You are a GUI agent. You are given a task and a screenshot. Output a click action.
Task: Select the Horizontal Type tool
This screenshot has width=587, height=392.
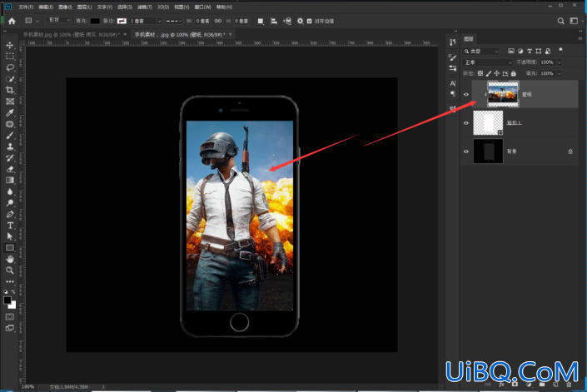10,226
